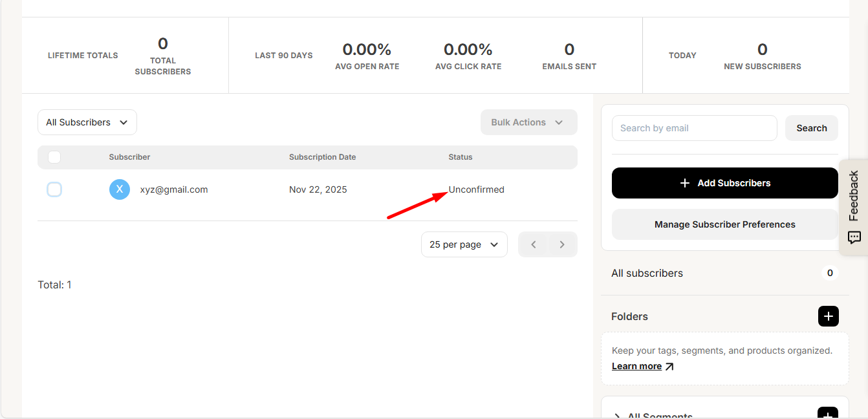Image resolution: width=868 pixels, height=419 pixels.
Task: Go to next page with right chevron
Action: pyautogui.click(x=562, y=244)
